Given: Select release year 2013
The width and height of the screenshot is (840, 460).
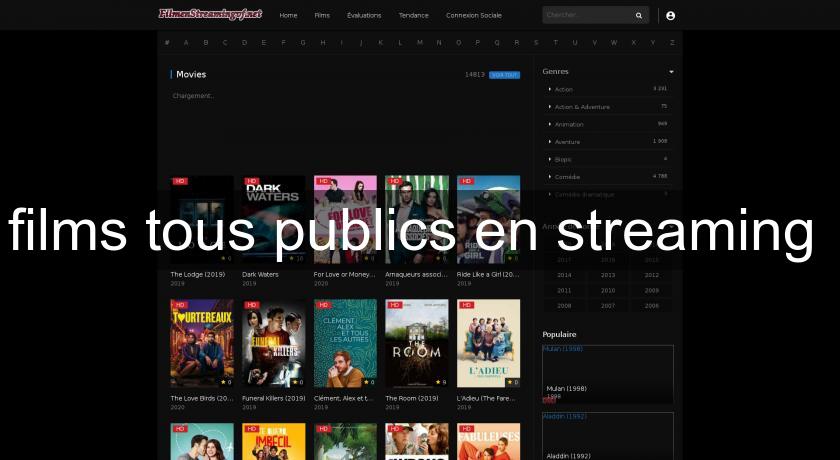Looking at the screenshot, I should tap(608, 275).
